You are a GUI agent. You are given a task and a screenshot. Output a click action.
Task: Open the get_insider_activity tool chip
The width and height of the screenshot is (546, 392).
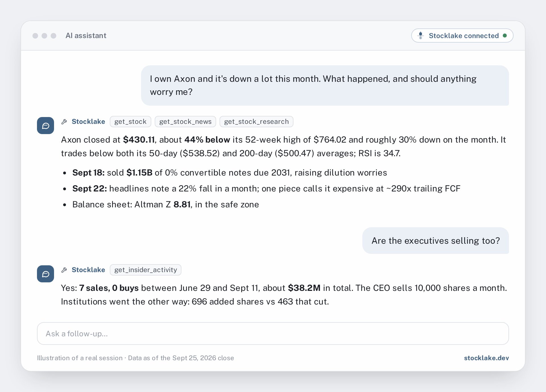146,270
